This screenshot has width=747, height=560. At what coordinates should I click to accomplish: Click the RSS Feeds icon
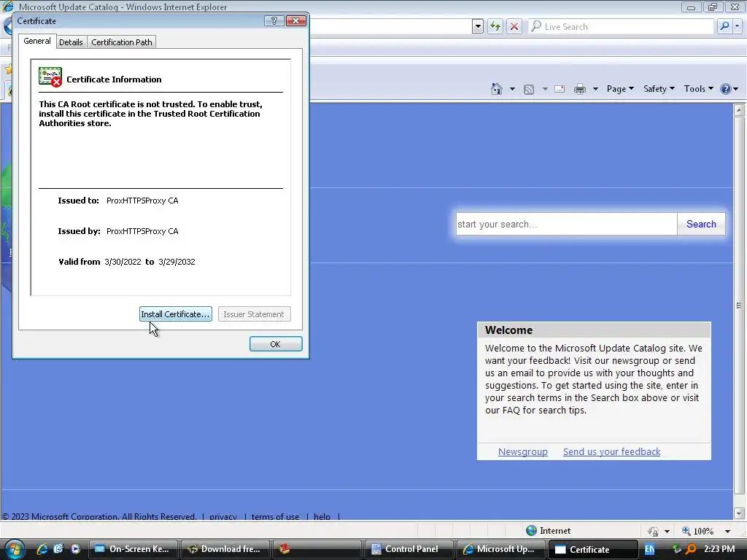pos(529,89)
